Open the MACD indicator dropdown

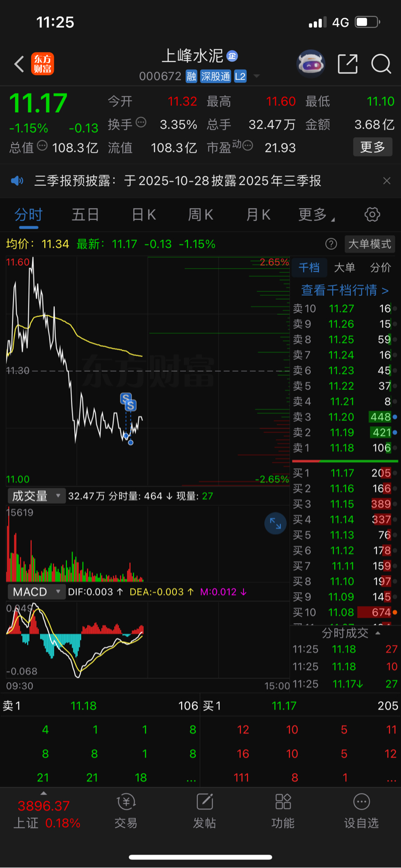pos(37,592)
